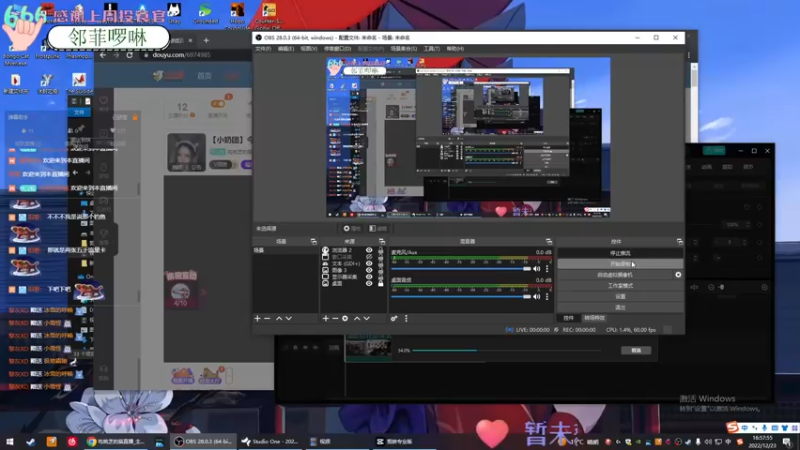Click the 开始录制 start recording button

620,264
